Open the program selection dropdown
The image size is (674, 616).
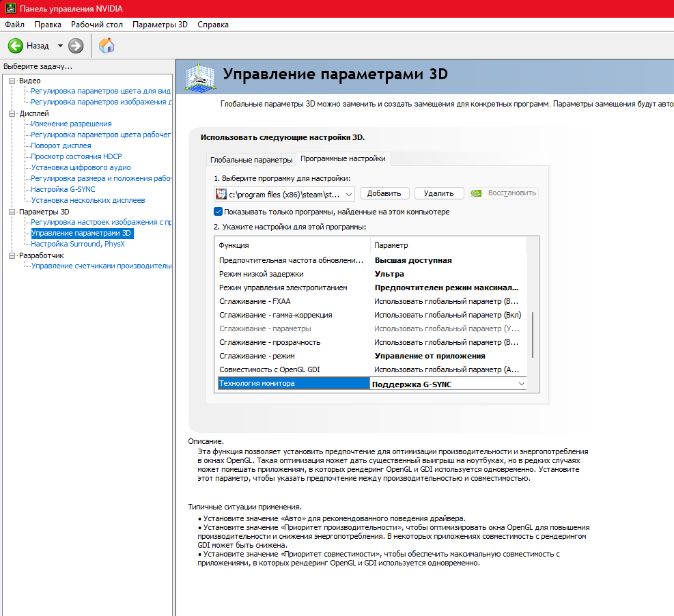348,193
